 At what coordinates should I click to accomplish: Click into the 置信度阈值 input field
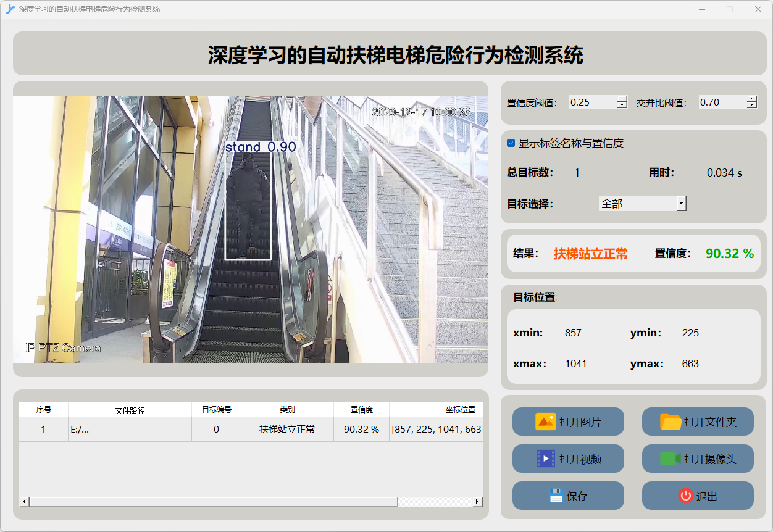pyautogui.click(x=591, y=102)
